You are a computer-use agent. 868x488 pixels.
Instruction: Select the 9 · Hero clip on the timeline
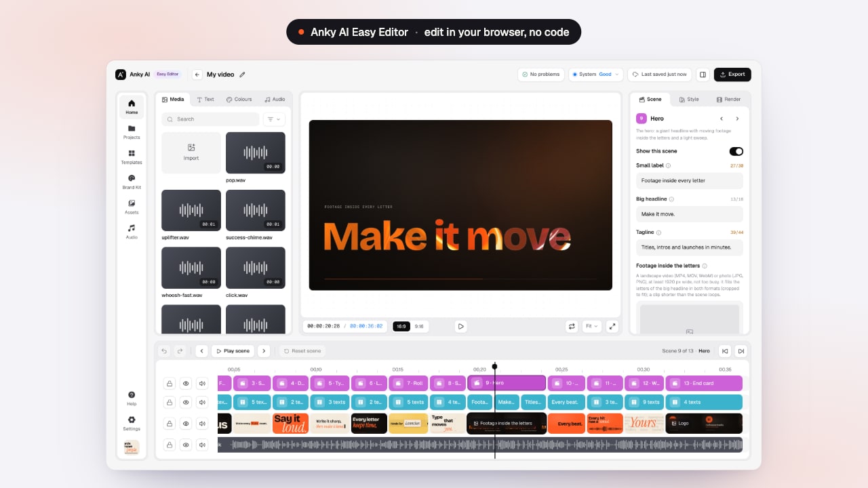point(507,383)
